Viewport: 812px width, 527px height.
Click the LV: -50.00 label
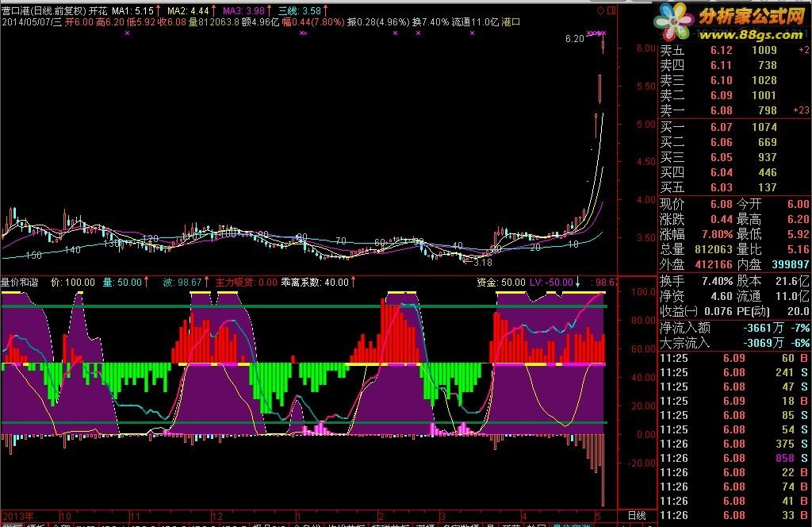(x=551, y=283)
